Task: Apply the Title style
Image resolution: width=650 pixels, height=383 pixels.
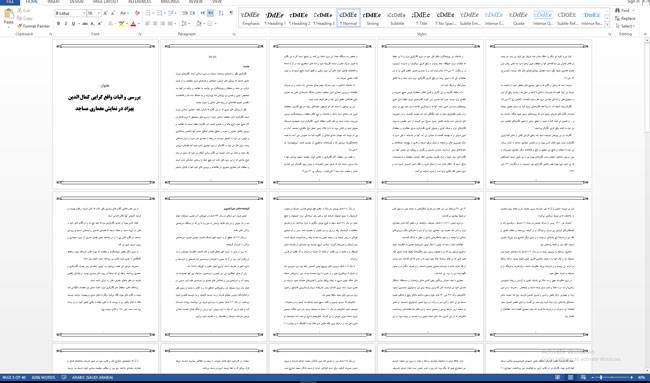Action: (421, 18)
